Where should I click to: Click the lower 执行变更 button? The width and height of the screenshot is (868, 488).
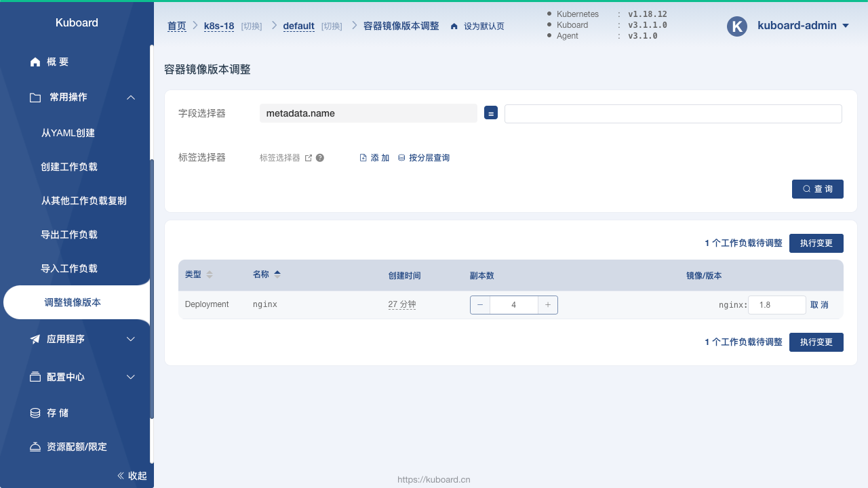click(x=816, y=342)
